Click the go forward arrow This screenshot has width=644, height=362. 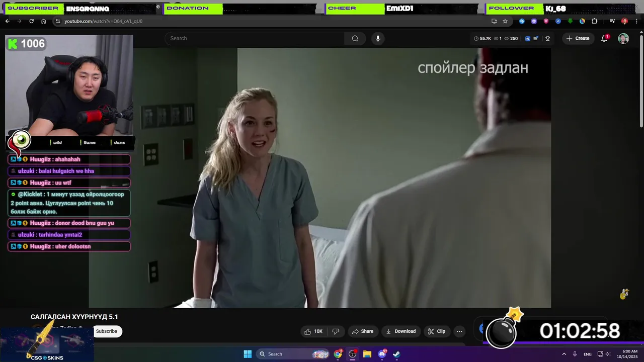(x=19, y=21)
